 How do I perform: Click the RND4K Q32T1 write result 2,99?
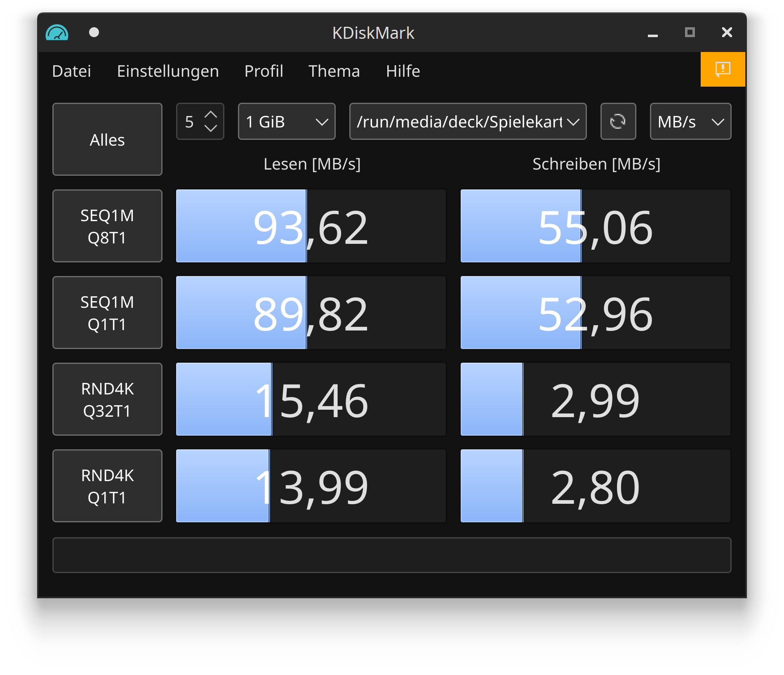point(596,399)
